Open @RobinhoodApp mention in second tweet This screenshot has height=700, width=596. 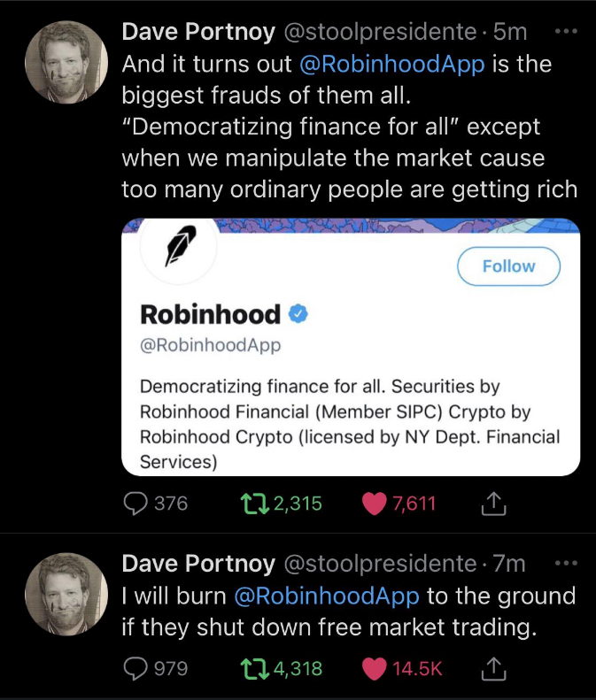[x=326, y=595]
